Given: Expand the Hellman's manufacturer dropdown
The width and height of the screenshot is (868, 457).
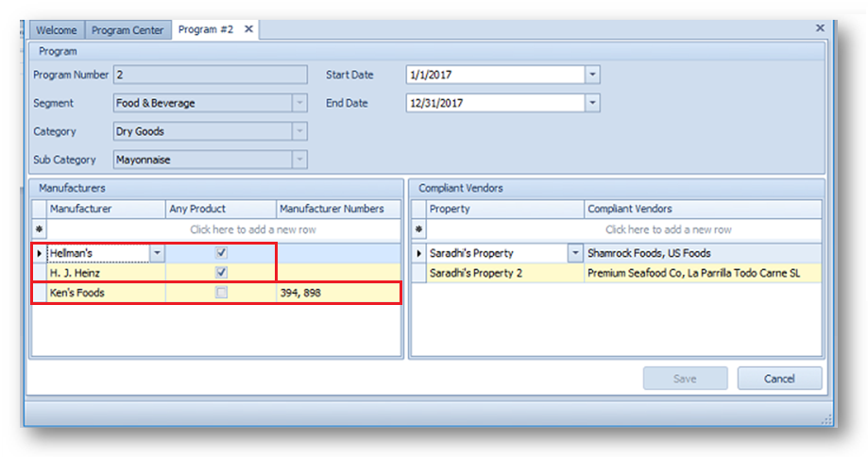Looking at the screenshot, I should point(157,253).
